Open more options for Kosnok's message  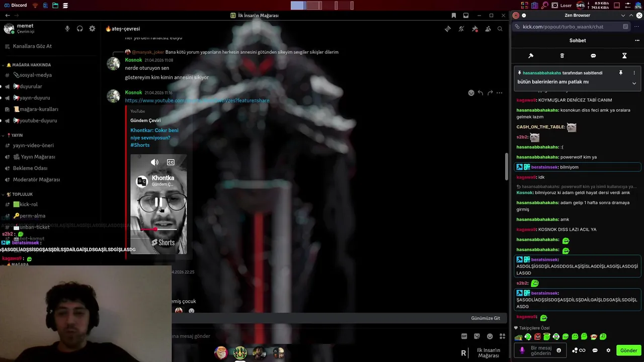click(499, 93)
